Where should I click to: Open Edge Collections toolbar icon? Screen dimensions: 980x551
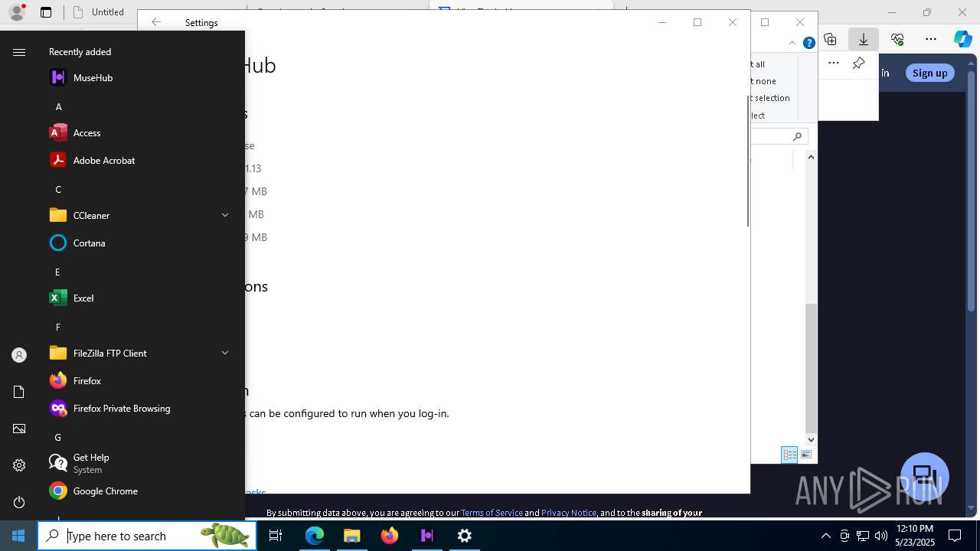pyautogui.click(x=830, y=39)
